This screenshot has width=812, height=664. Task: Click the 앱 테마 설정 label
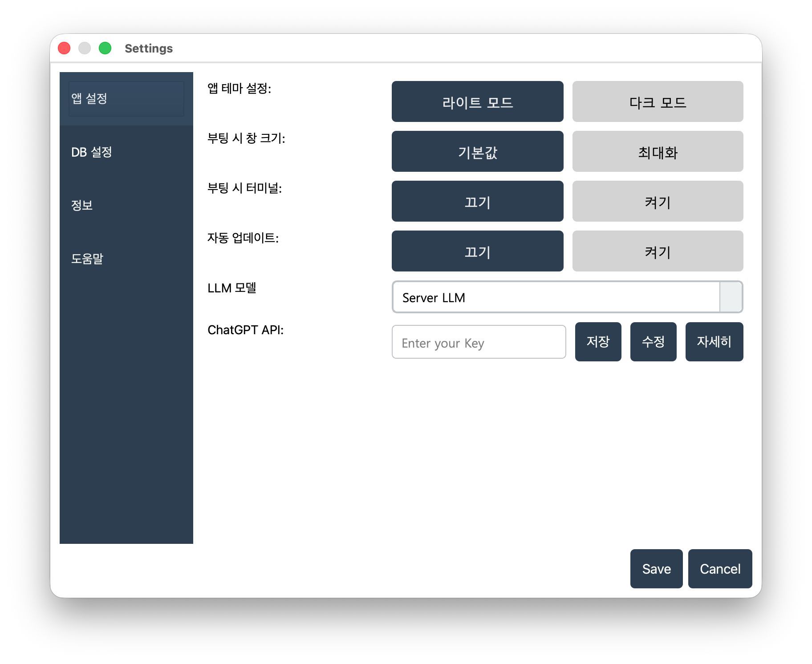coord(239,88)
